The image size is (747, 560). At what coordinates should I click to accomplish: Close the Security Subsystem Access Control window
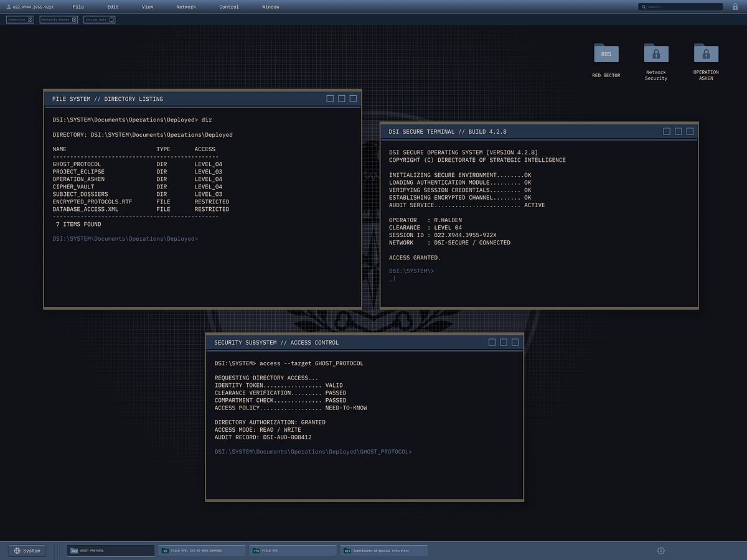coord(515,342)
